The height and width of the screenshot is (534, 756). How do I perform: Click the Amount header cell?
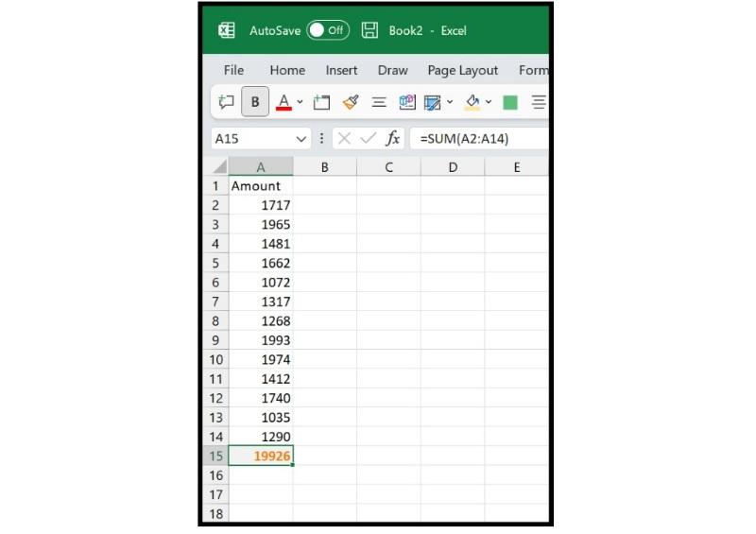261,185
